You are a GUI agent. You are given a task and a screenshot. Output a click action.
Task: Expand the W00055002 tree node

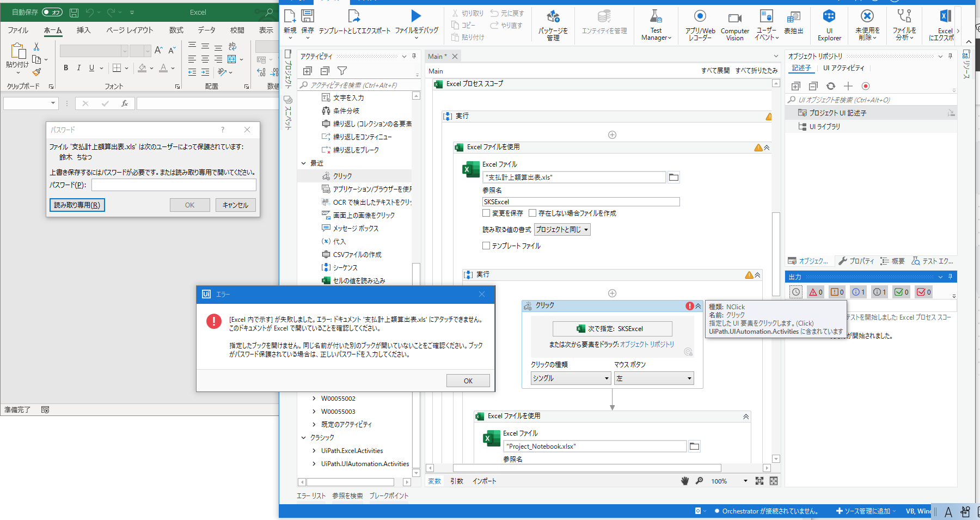(314, 399)
